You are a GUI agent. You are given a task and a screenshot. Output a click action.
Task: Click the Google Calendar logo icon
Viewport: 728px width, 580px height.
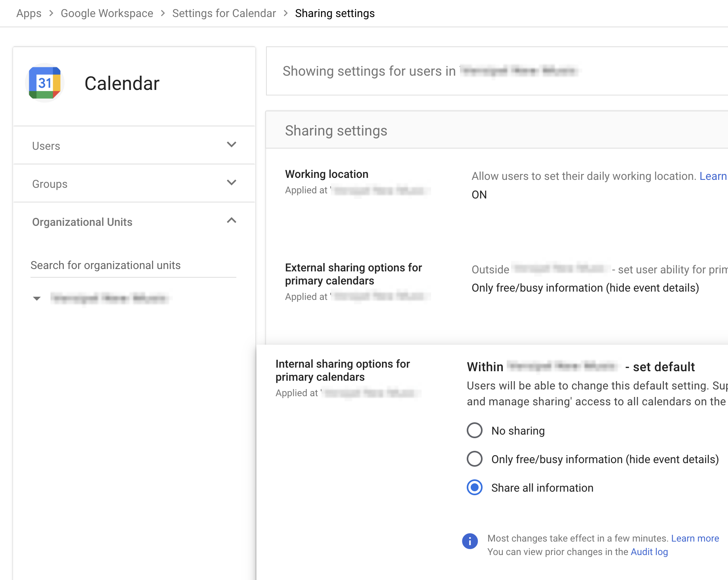[x=45, y=83]
